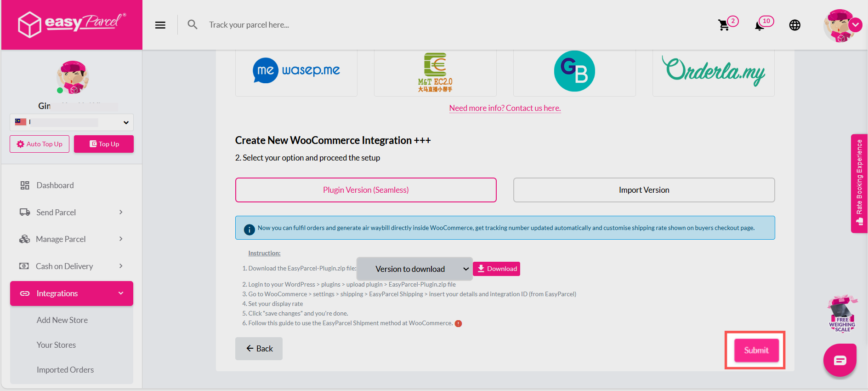
Task: Open the hamburger menu in top bar
Action: click(160, 25)
